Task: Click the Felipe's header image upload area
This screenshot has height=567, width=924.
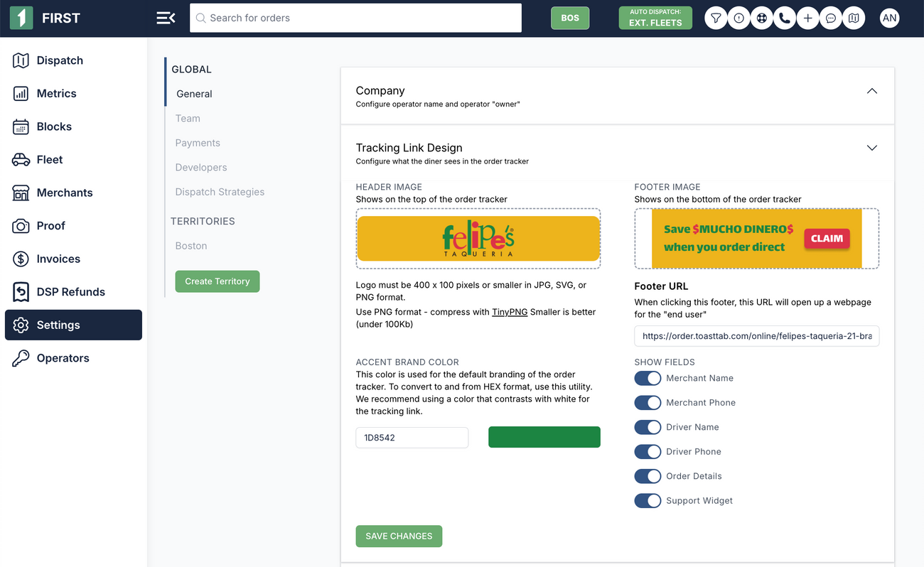Action: tap(478, 239)
